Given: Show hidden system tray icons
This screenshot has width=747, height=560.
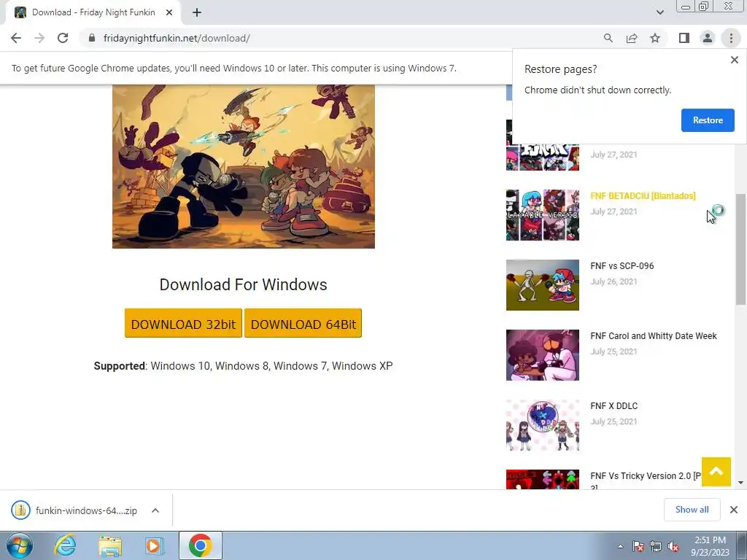Looking at the screenshot, I should 620,546.
